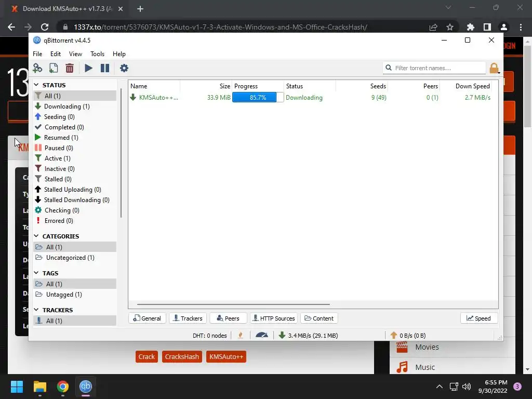
Task: Click the Crack tag link on webpage
Action: pyautogui.click(x=147, y=356)
